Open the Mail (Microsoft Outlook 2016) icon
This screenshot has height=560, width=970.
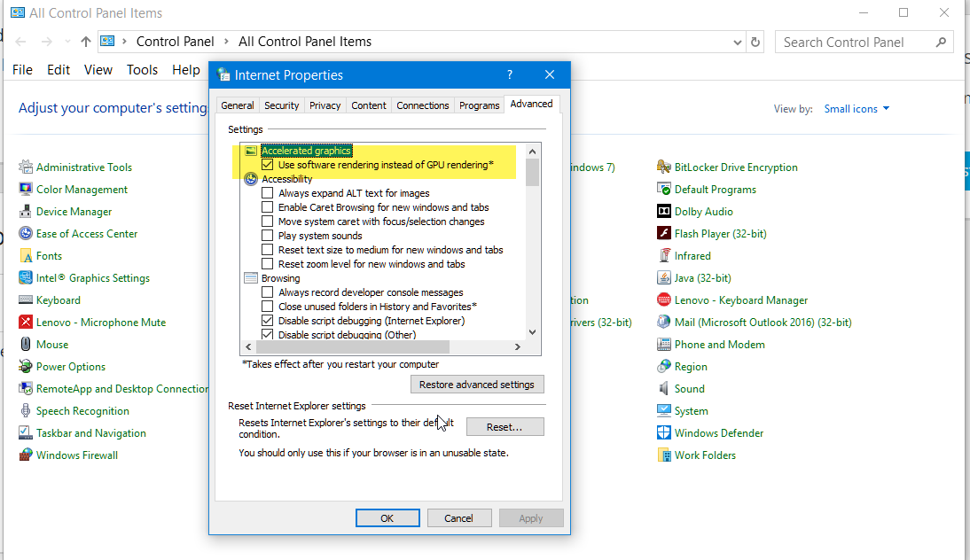(x=664, y=322)
